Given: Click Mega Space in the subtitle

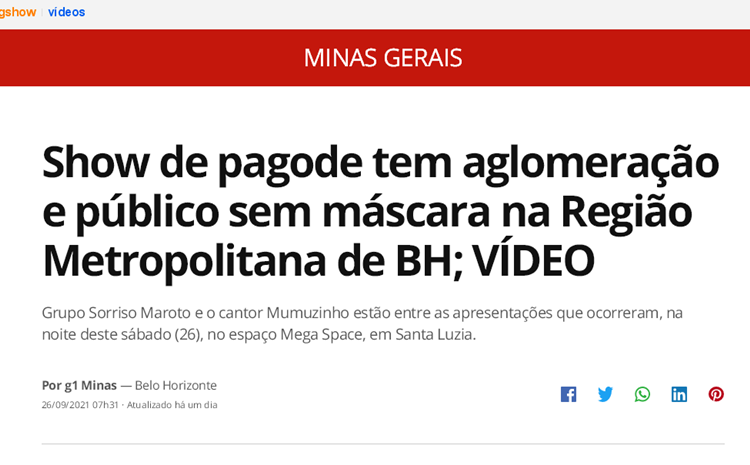Looking at the screenshot, I should click(x=321, y=334).
